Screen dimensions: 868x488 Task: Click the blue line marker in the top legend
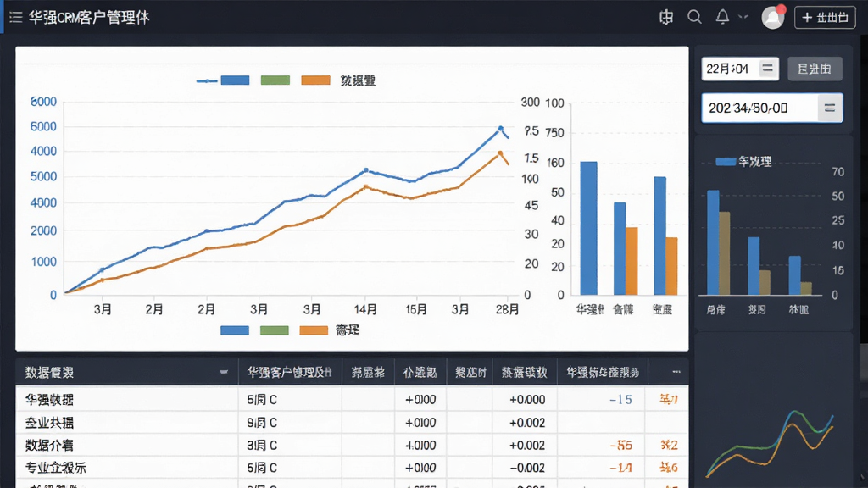pyautogui.click(x=207, y=80)
